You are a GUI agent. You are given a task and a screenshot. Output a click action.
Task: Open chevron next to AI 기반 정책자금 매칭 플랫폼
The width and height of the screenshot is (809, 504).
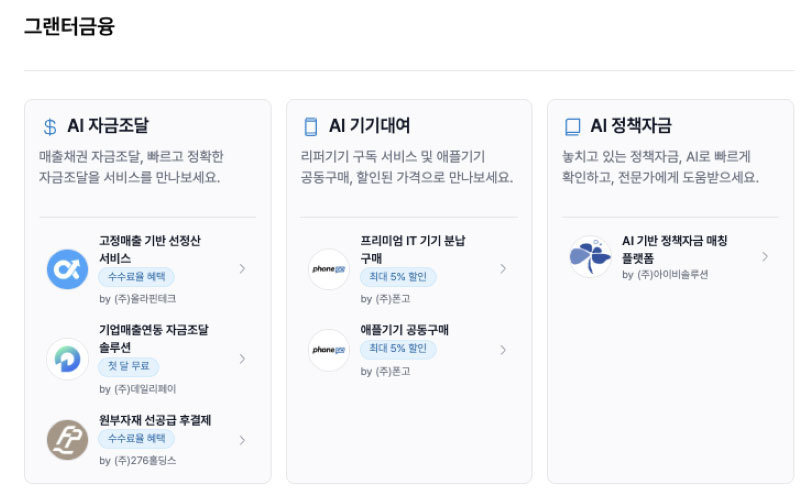(x=764, y=257)
